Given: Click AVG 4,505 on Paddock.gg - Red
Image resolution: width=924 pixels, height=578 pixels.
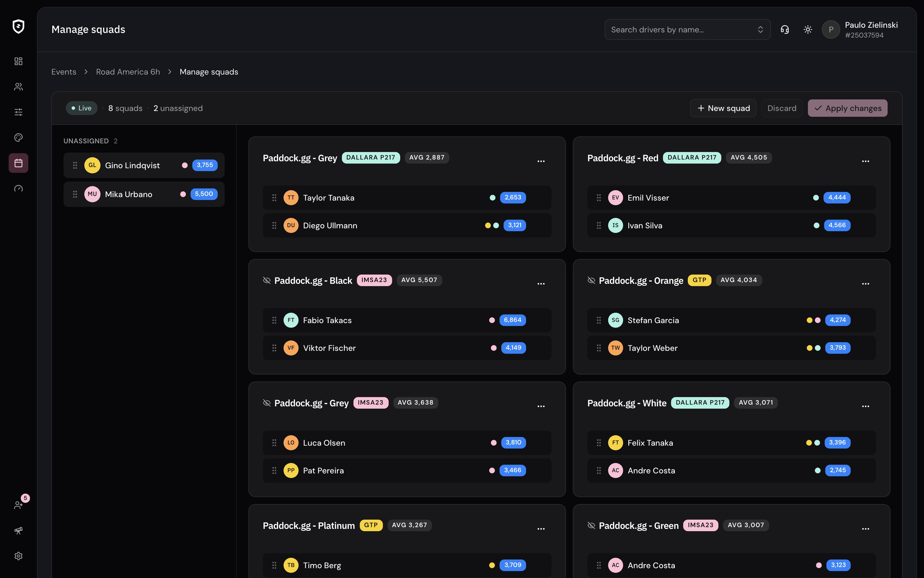Looking at the screenshot, I should pos(749,158).
